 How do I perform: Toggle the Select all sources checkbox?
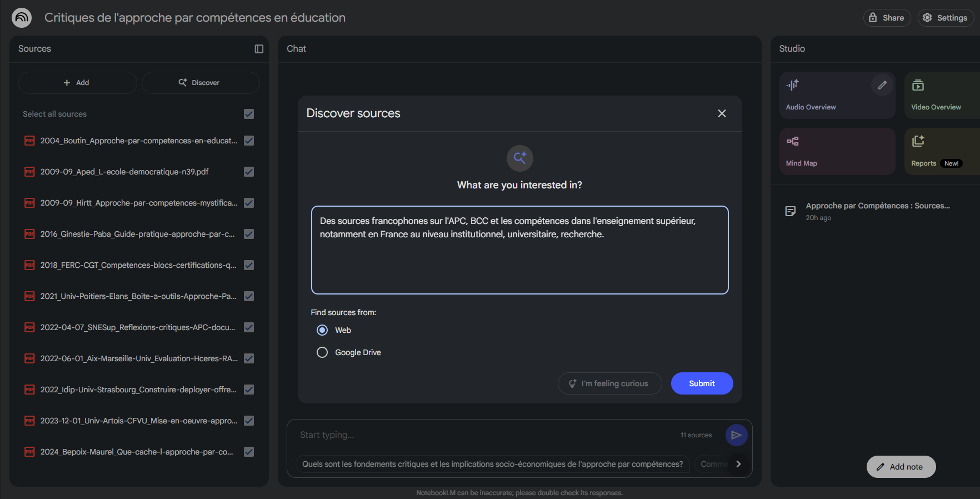coord(249,114)
